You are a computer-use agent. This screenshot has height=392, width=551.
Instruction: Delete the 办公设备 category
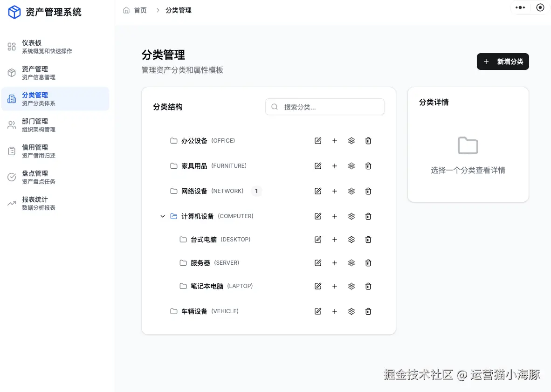click(368, 141)
